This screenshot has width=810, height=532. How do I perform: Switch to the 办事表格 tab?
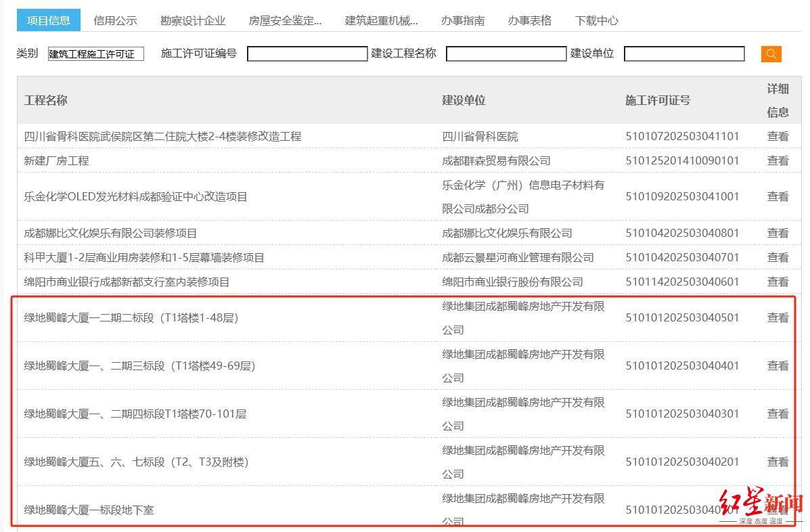tap(529, 21)
